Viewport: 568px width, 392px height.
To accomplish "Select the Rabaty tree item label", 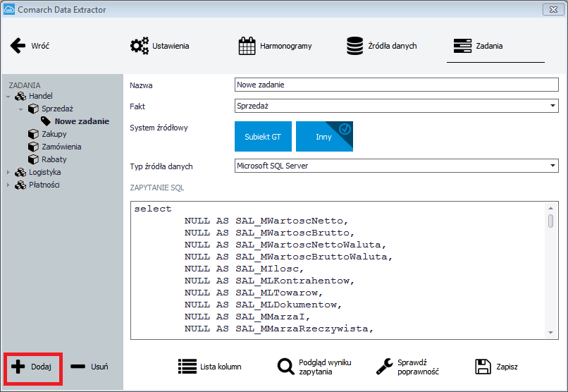I will click(54, 159).
